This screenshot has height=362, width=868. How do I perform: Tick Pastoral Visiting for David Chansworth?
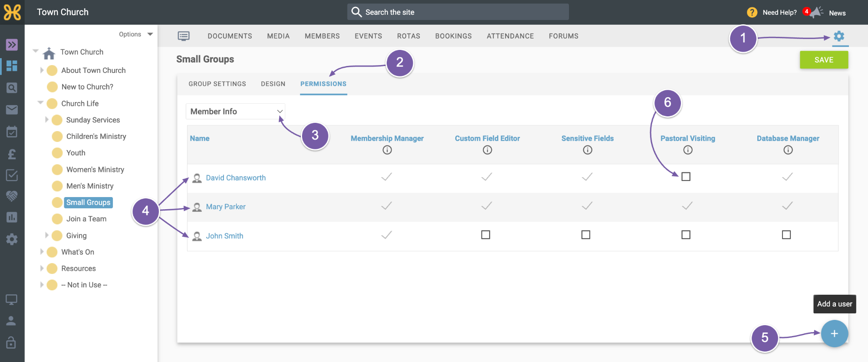[x=686, y=177]
